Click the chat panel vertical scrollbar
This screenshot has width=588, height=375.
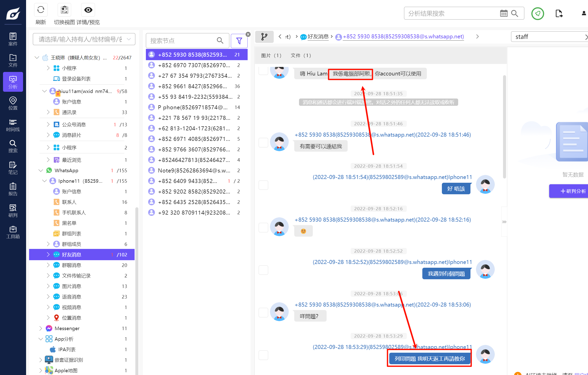pyautogui.click(x=504, y=127)
